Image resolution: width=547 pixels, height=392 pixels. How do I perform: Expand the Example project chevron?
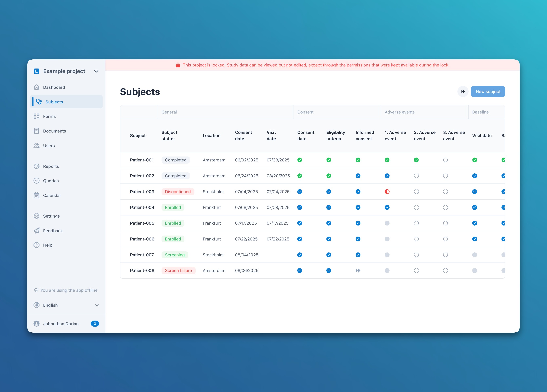coord(96,71)
